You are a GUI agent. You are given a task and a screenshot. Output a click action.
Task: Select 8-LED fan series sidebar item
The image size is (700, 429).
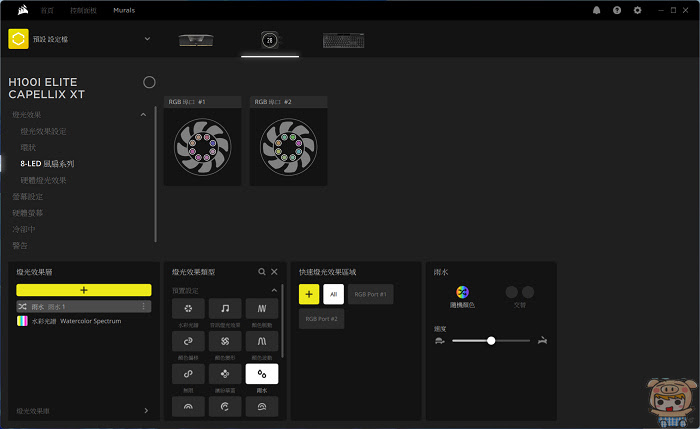pos(47,164)
